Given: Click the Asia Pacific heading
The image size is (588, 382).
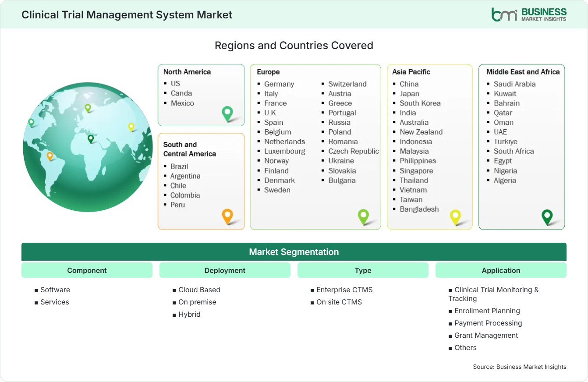Looking at the screenshot, I should coord(411,72).
